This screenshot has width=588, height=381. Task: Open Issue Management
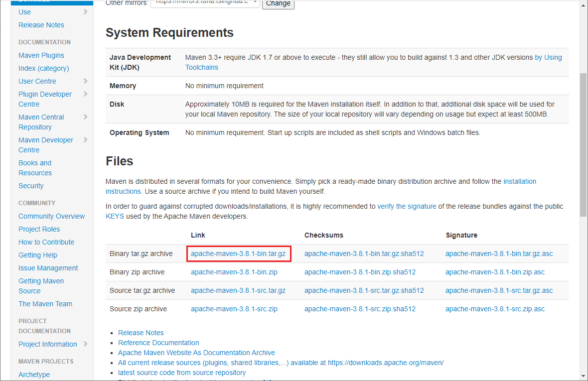click(48, 268)
